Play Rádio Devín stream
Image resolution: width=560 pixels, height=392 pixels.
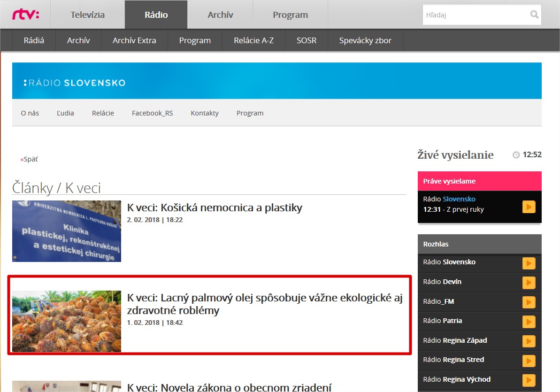pyautogui.click(x=529, y=283)
